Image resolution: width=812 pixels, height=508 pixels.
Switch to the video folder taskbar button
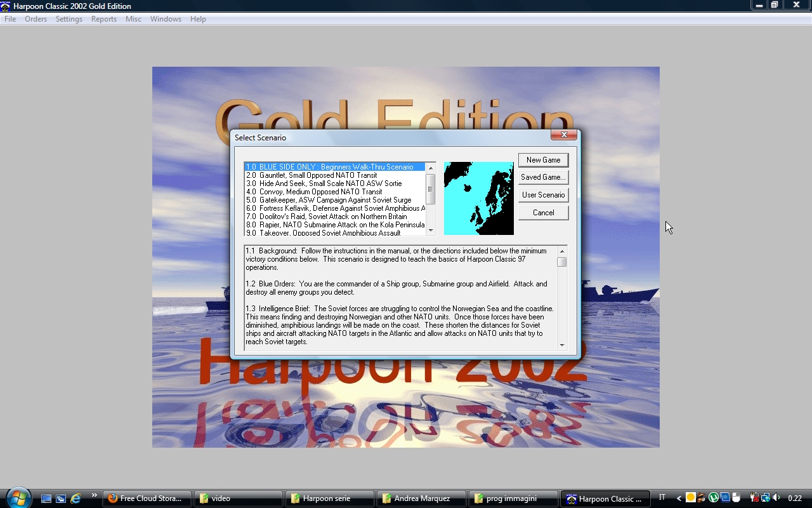[x=240, y=498]
